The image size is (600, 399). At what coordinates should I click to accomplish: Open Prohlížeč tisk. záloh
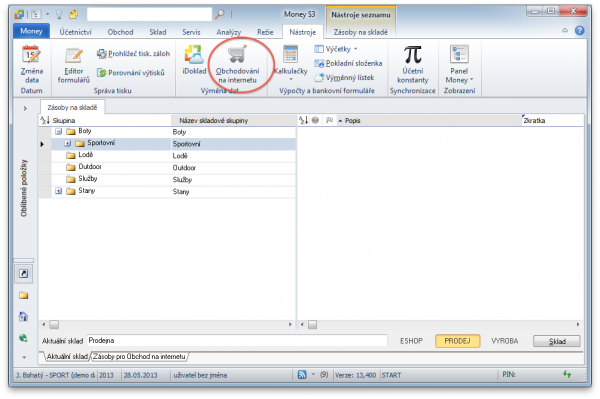[x=133, y=54]
